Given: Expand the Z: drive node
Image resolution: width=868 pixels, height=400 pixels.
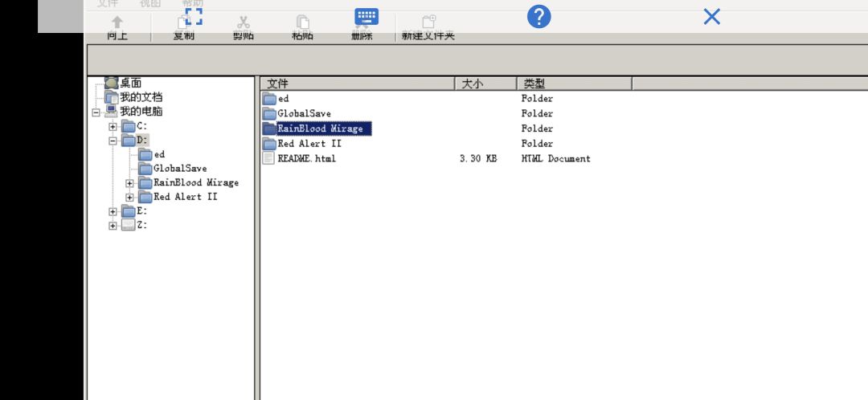Looking at the screenshot, I should (x=113, y=226).
